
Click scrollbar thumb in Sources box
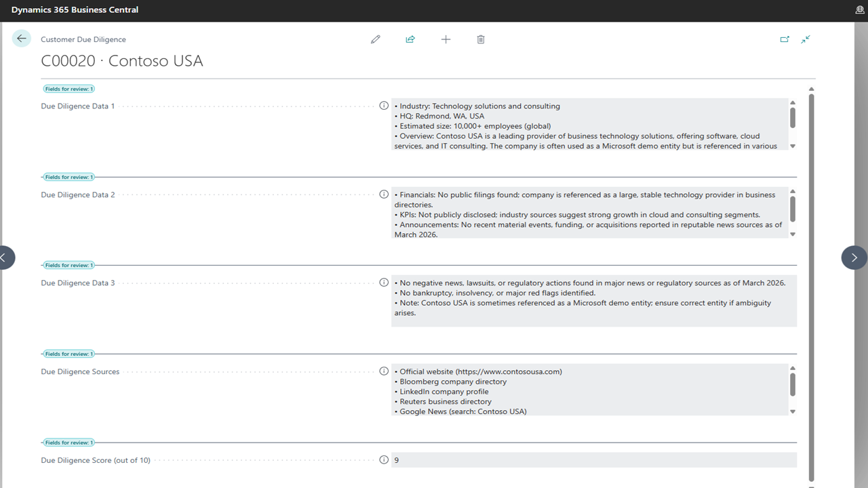coord(793,384)
